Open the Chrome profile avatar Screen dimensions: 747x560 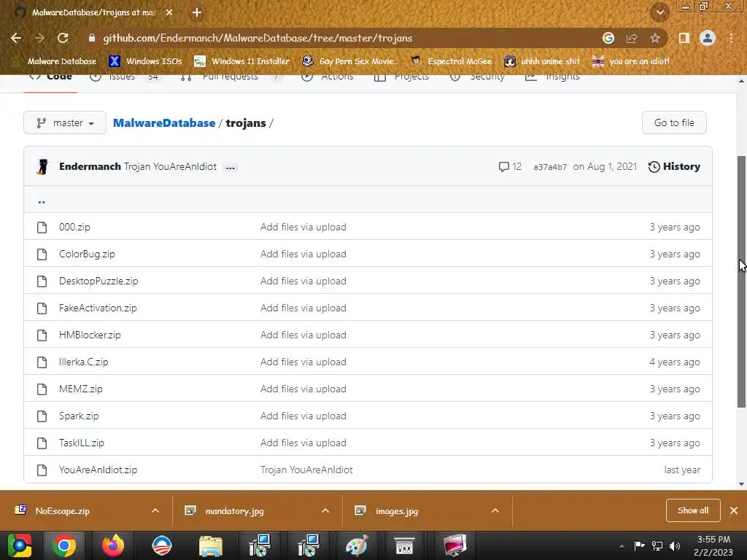click(x=708, y=38)
